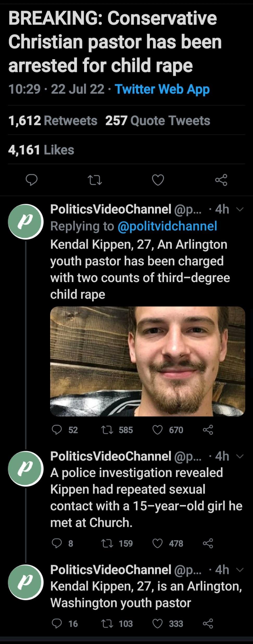The image size is (253, 644).
Task: Open the dropdown on the first reply tweet
Action: (x=241, y=208)
